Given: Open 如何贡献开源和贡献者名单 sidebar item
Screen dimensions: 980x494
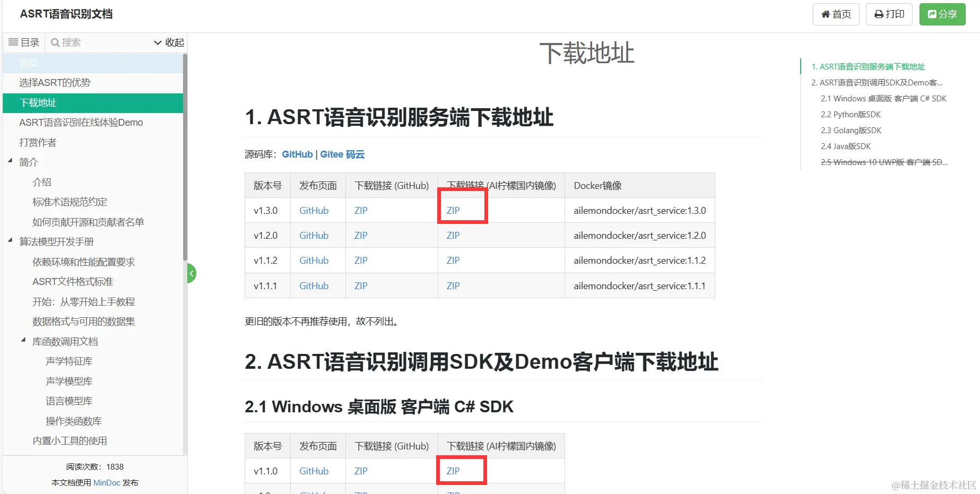Looking at the screenshot, I should click(x=88, y=222).
